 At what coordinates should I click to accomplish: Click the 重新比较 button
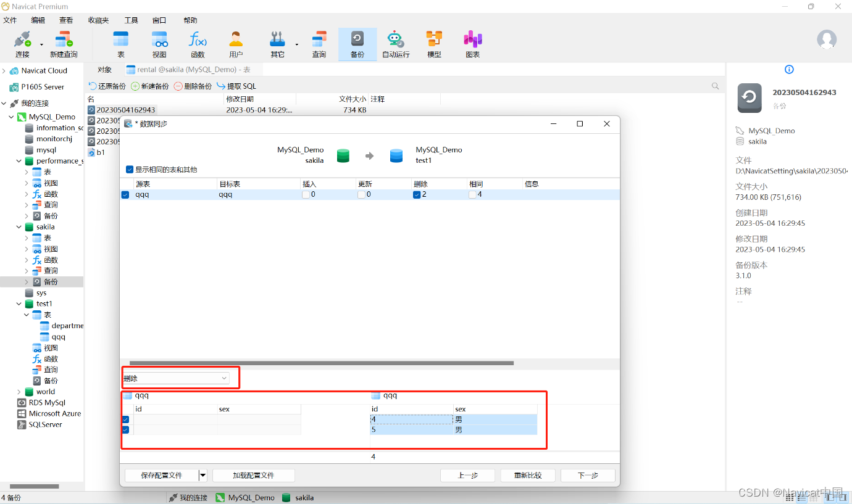[528, 476]
